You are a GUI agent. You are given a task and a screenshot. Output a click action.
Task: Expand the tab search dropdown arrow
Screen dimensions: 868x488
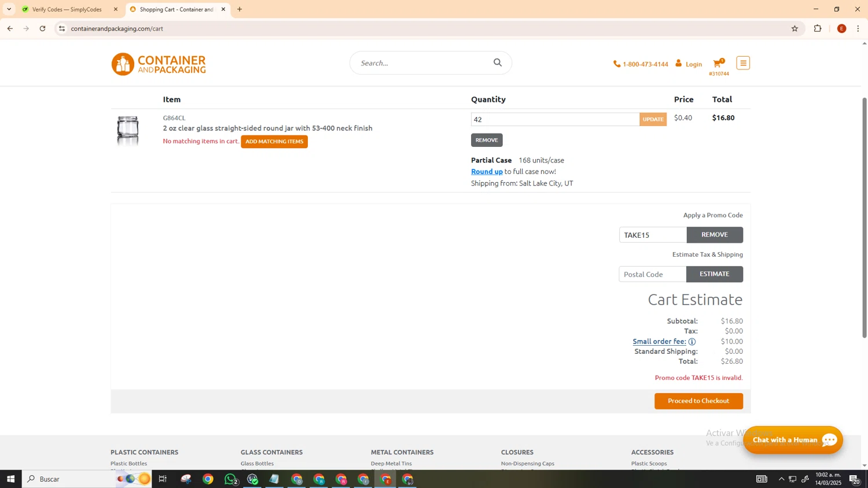9,9
